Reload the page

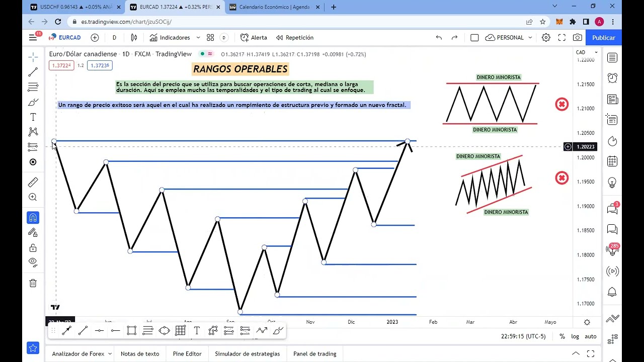(58, 22)
